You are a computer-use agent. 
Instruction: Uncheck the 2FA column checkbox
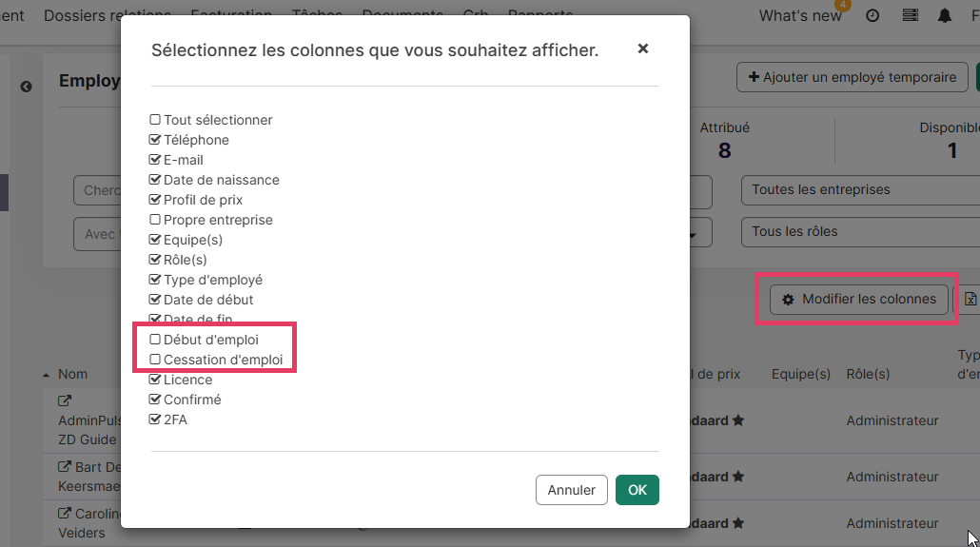[155, 420]
